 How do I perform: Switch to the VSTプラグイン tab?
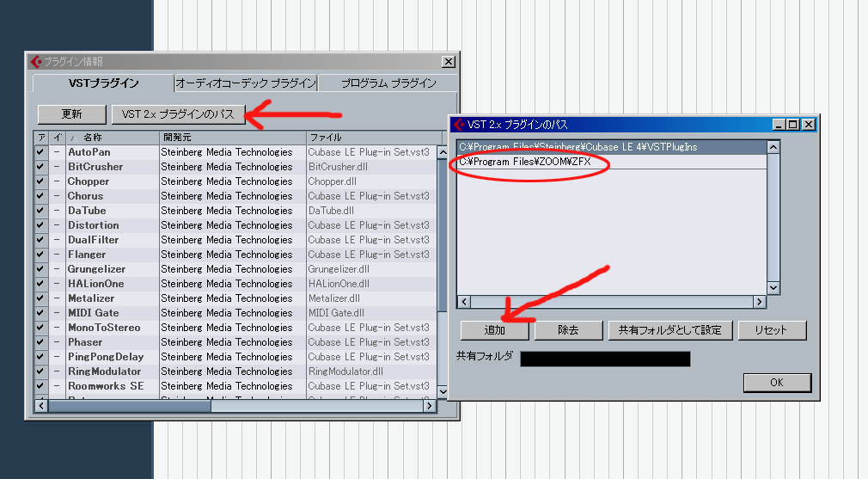click(x=103, y=83)
